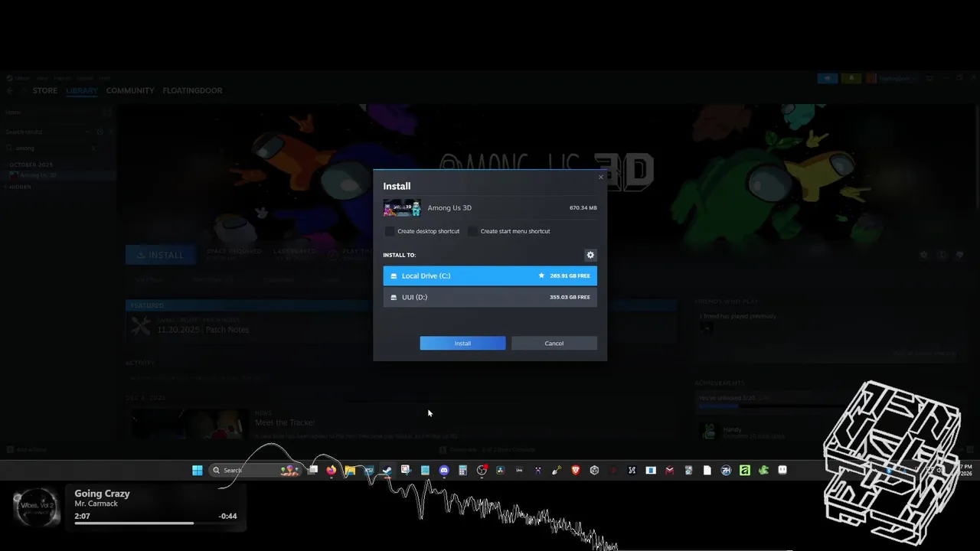Click the 265.91 GB FREE text

tap(570, 275)
